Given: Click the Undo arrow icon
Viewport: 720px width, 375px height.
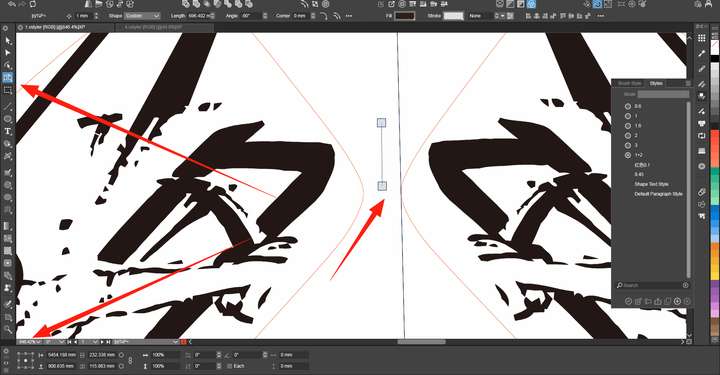Looking at the screenshot, I should coord(12,4).
